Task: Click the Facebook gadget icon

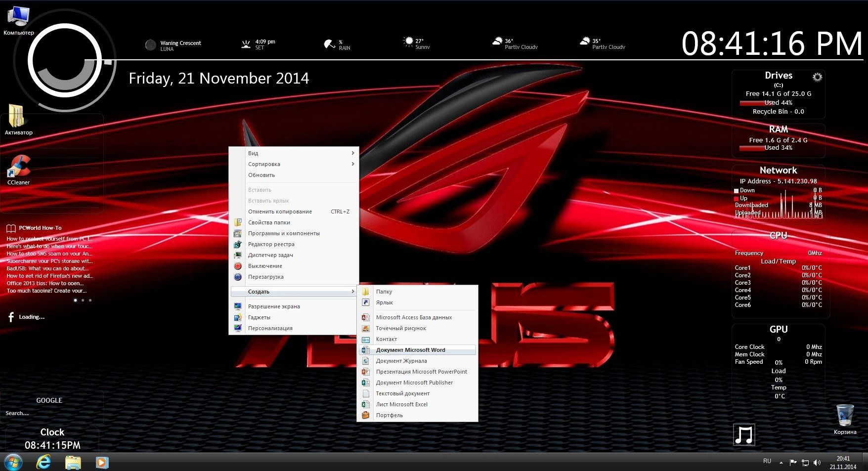Action: [x=11, y=317]
